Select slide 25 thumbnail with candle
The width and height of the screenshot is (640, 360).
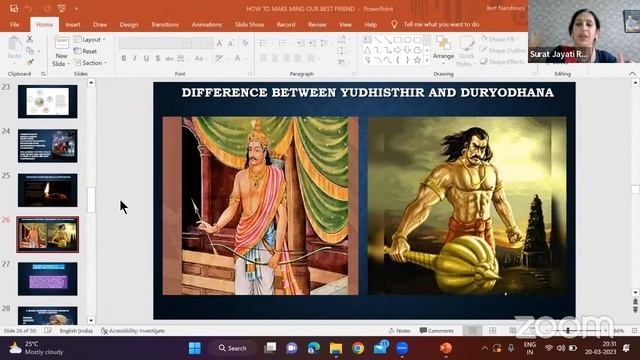pyautogui.click(x=47, y=190)
